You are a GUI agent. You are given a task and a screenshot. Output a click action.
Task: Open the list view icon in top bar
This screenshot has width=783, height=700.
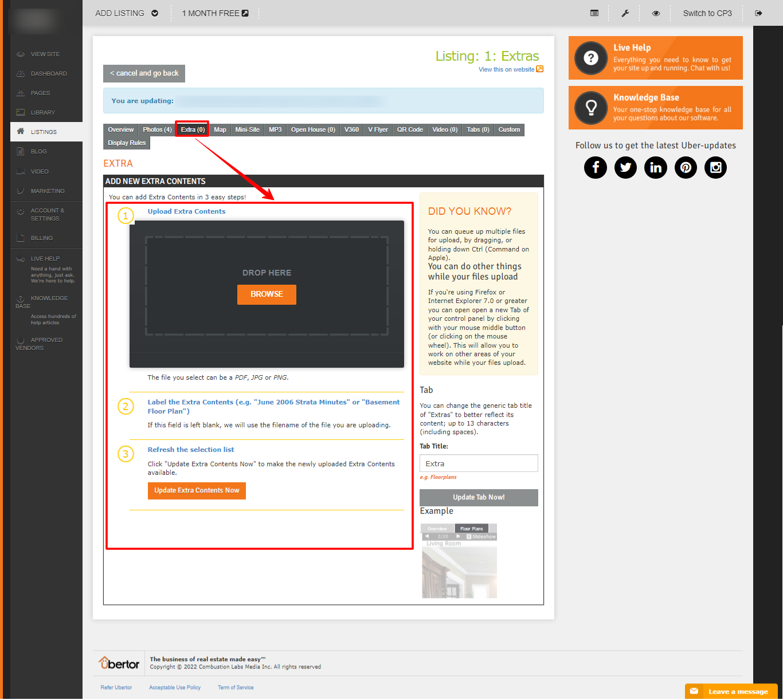pyautogui.click(x=594, y=13)
